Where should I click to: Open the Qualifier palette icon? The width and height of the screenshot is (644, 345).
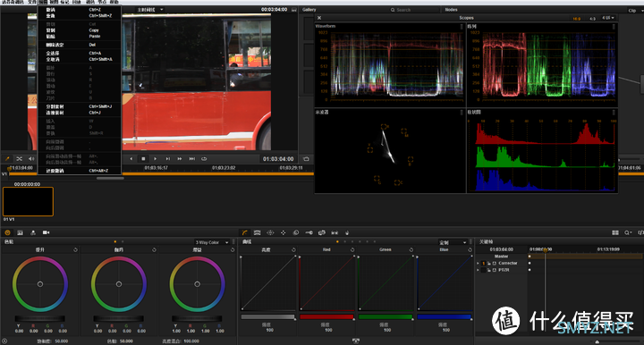[257, 232]
